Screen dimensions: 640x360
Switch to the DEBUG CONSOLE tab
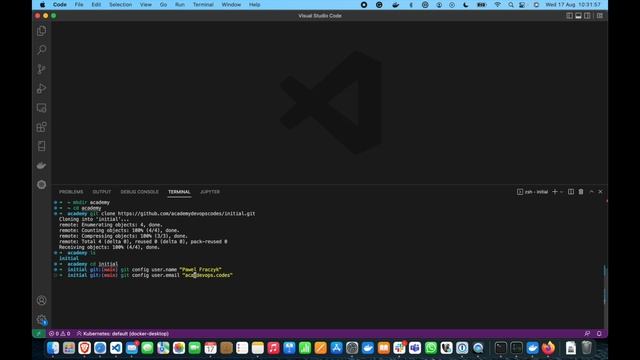[140, 192]
